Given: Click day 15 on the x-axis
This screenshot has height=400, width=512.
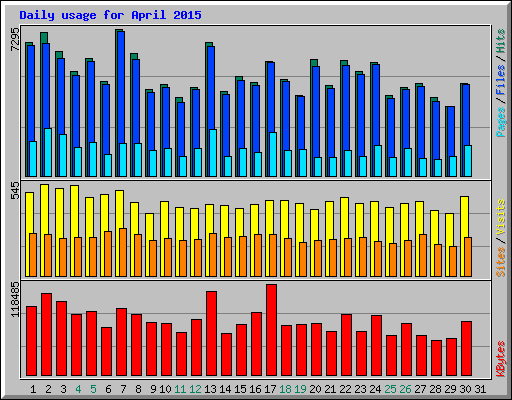Looking at the screenshot, I should tap(240, 389).
